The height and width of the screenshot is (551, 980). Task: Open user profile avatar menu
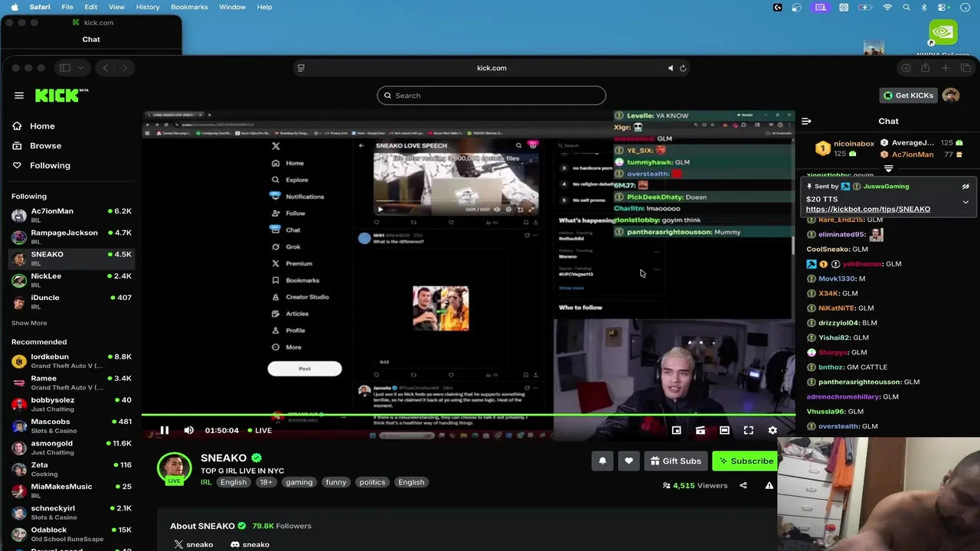pyautogui.click(x=951, y=96)
